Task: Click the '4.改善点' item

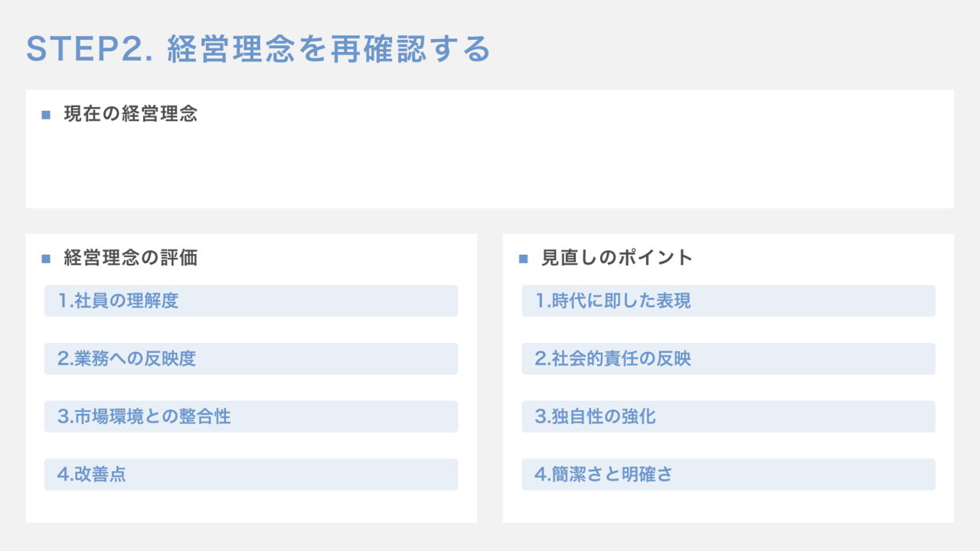Action: (x=251, y=474)
